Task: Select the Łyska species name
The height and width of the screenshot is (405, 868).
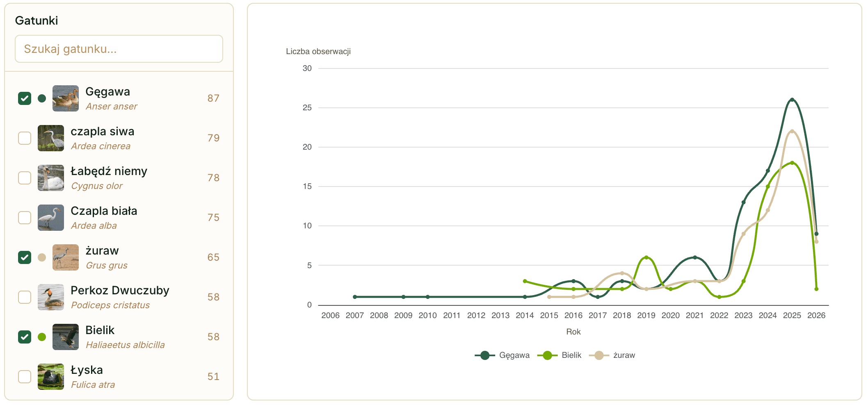Action: (87, 370)
